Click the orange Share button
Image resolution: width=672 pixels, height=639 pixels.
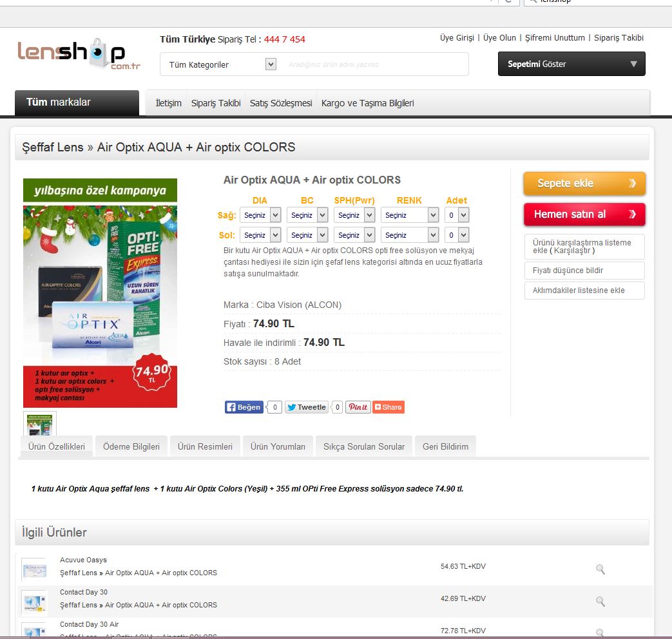(389, 407)
